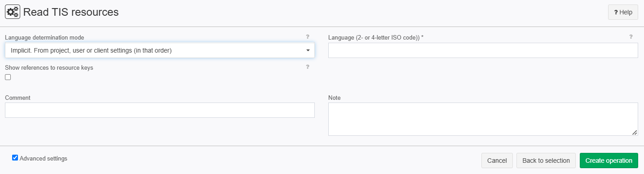
Task: Click inside the Note text area
Action: [x=483, y=119]
